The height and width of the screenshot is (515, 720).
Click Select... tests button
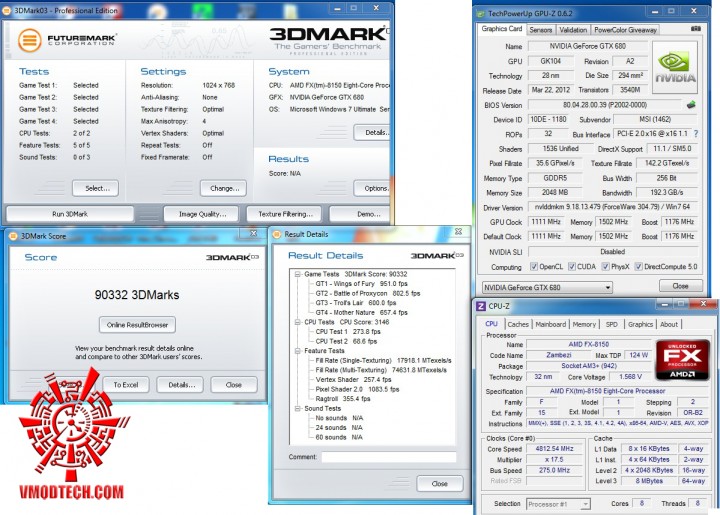pos(96,188)
